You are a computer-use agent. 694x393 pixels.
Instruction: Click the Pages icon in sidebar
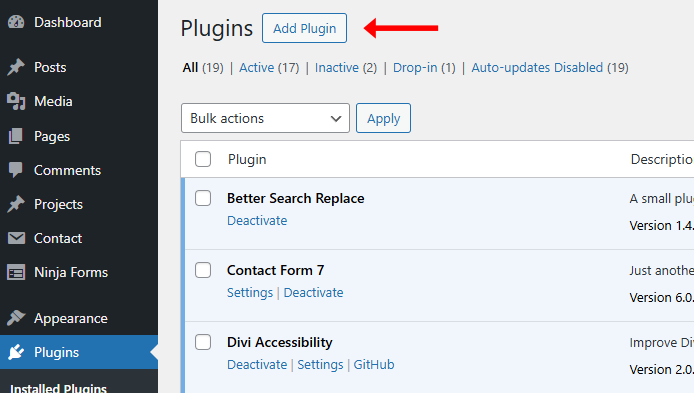tap(16, 136)
